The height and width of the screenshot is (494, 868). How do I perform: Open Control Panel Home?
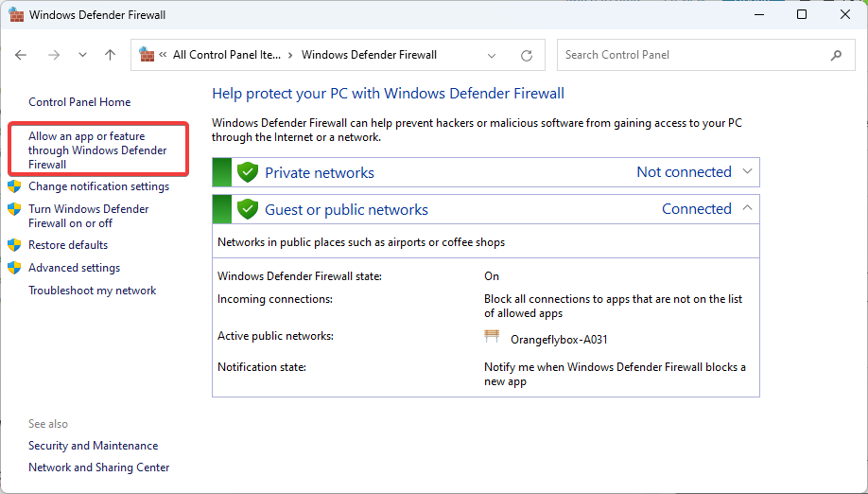click(x=79, y=102)
